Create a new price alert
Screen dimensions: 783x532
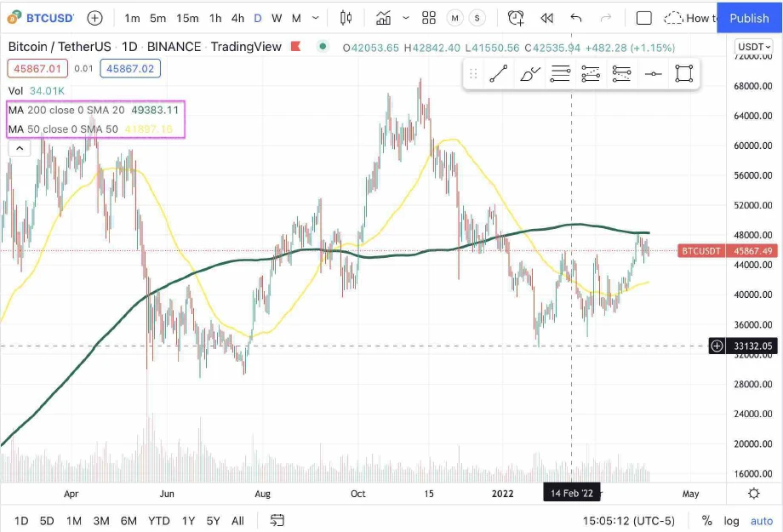[x=516, y=17]
